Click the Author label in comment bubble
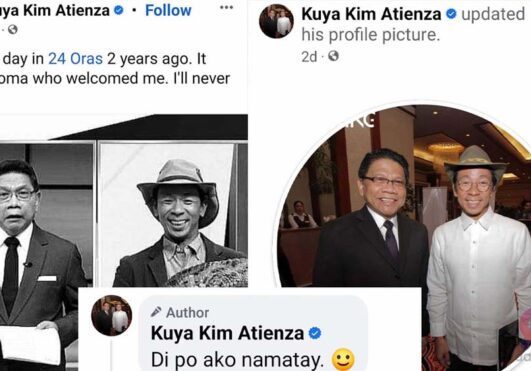The image size is (531, 371). 187,312
